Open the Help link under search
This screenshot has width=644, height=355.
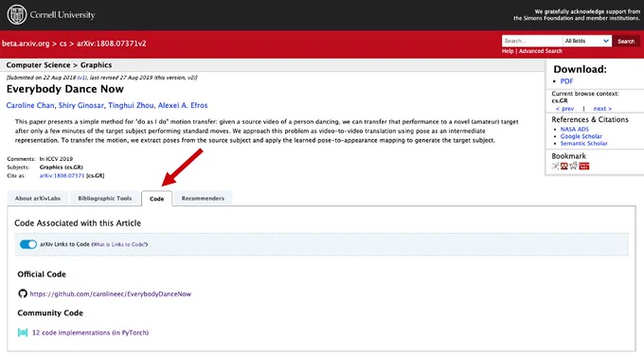click(508, 51)
